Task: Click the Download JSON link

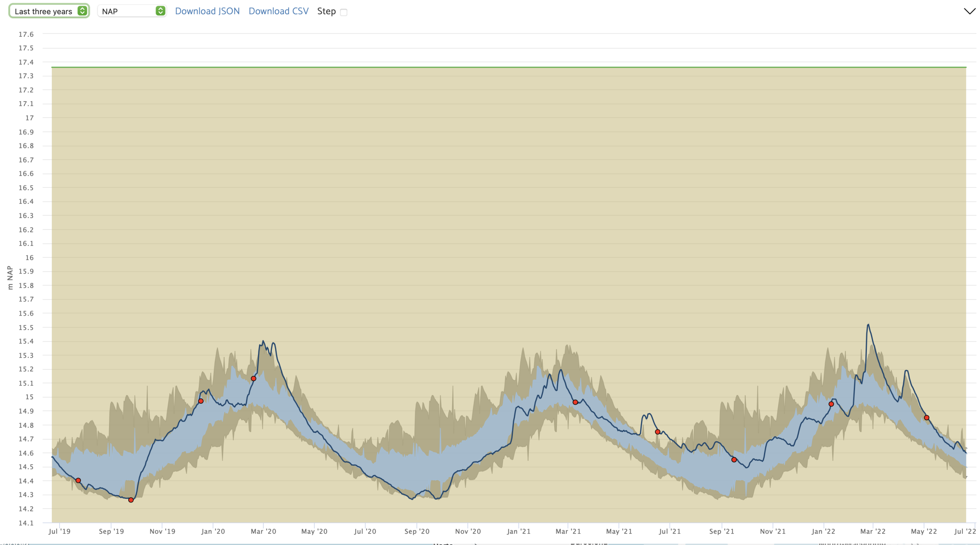Action: click(207, 11)
